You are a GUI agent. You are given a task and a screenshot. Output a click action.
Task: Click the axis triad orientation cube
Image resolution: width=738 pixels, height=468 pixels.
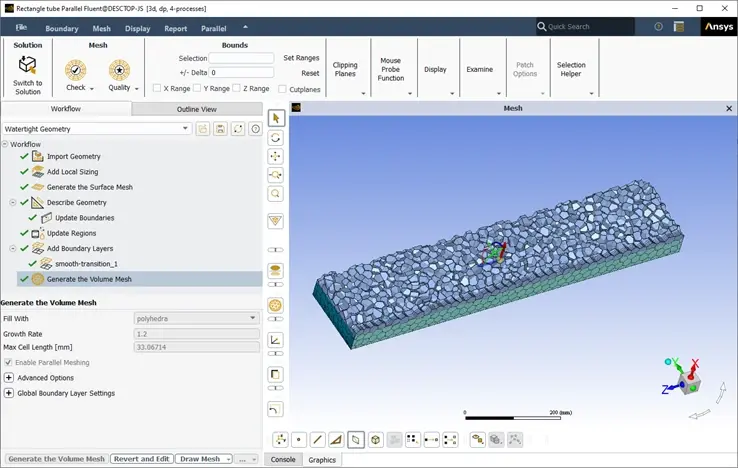click(x=690, y=382)
